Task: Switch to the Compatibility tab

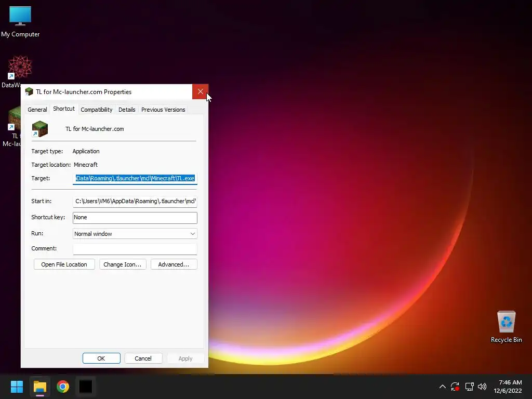Action: point(96,110)
